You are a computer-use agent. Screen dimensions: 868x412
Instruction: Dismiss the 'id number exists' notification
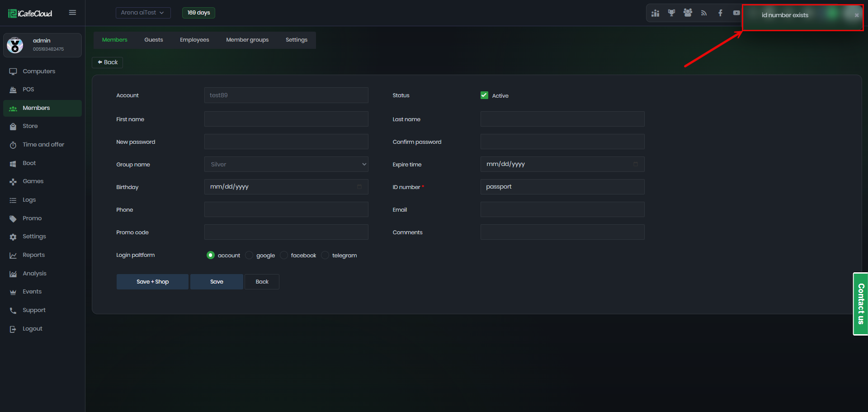[856, 15]
